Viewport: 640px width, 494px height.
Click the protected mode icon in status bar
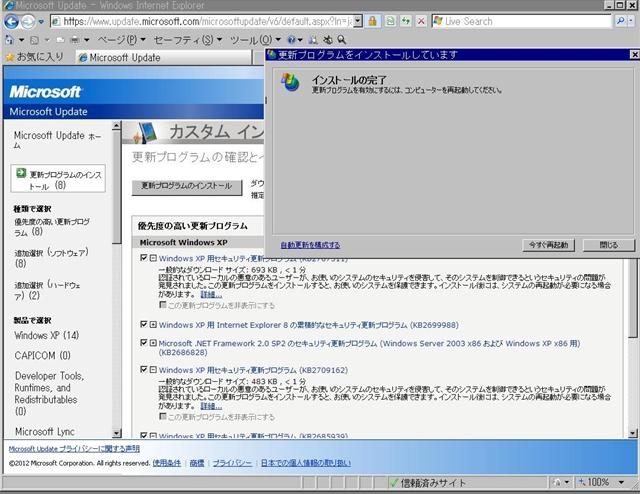tap(557, 483)
